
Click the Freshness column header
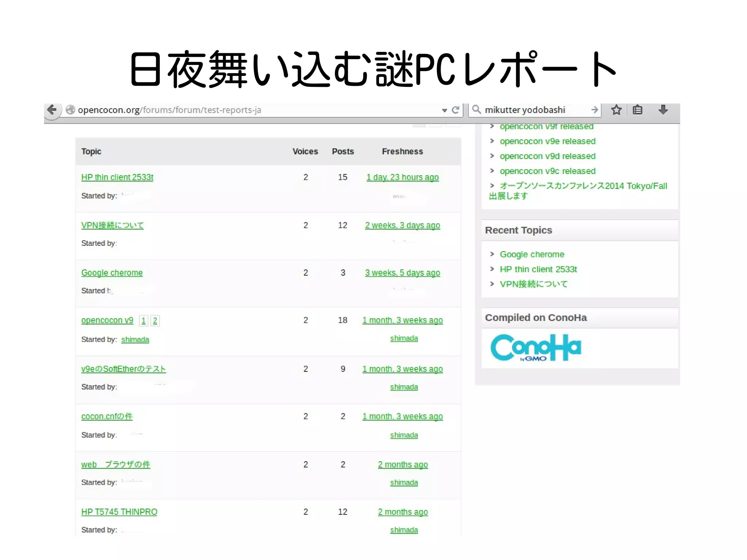pos(402,151)
